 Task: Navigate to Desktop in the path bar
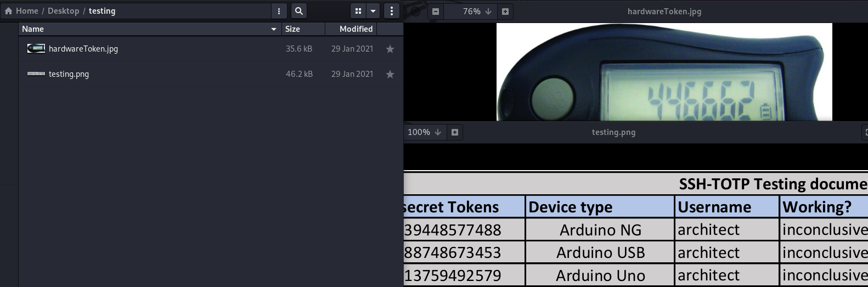(x=63, y=11)
